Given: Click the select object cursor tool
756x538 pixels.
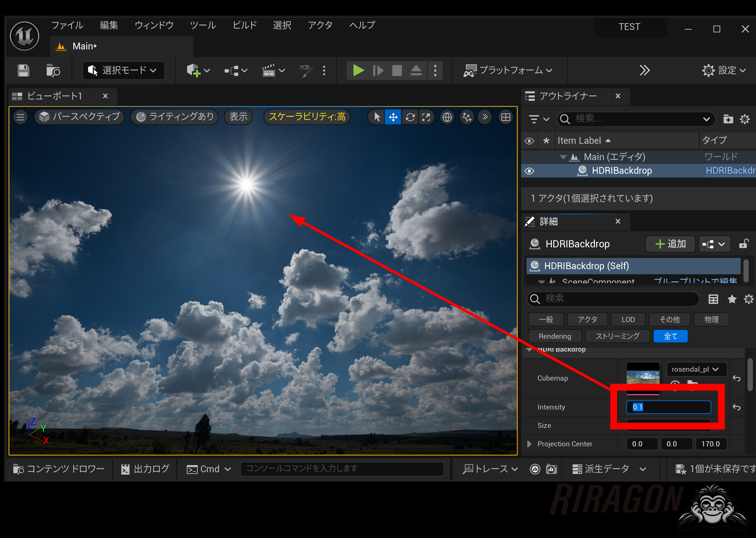Looking at the screenshot, I should click(x=377, y=117).
